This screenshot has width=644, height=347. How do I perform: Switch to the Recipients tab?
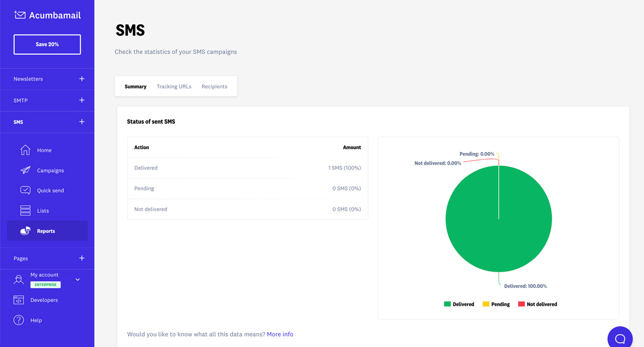tap(214, 86)
